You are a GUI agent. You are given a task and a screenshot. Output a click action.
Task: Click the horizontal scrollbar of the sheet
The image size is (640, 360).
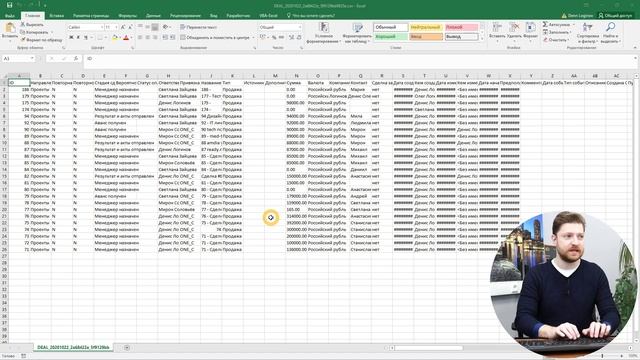[x=428, y=348]
